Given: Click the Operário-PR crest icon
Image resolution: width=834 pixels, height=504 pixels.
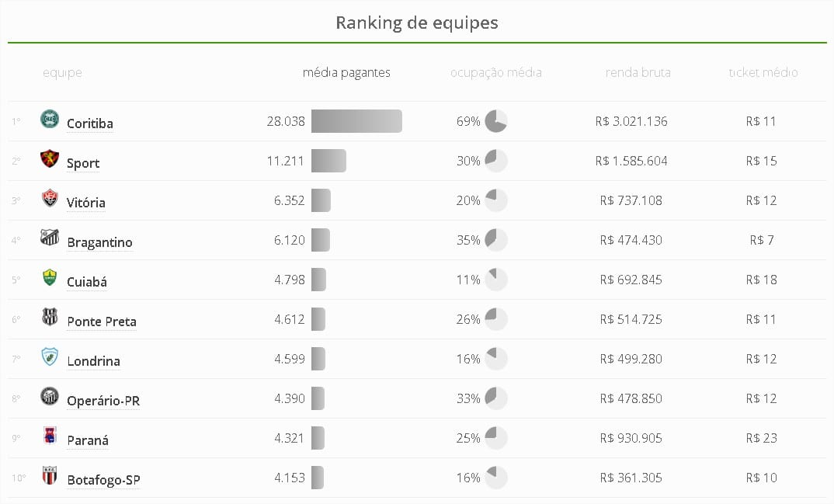Looking at the screenshot, I should click(x=50, y=397).
